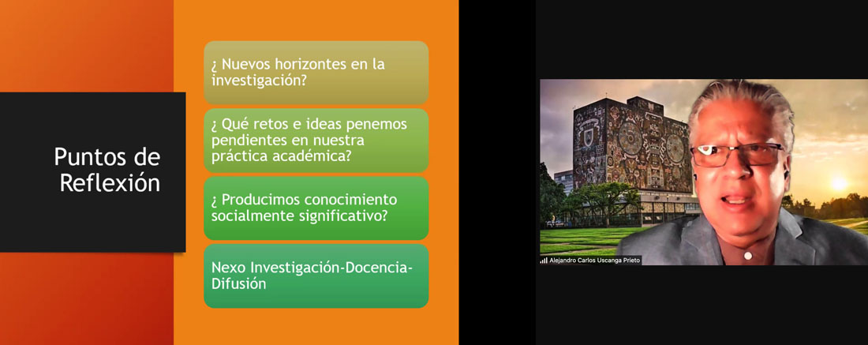Click the signal strength icon beside participant name
This screenshot has height=345, width=868.
click(x=544, y=261)
